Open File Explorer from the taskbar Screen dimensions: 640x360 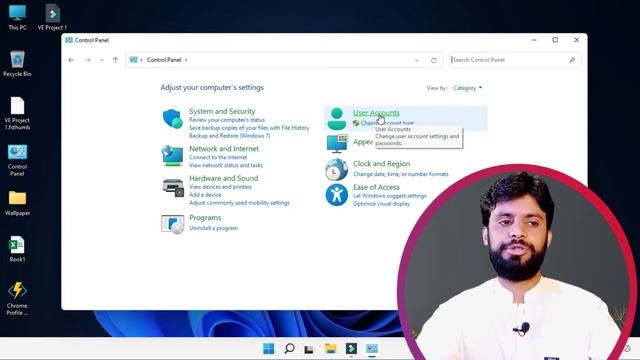330,349
